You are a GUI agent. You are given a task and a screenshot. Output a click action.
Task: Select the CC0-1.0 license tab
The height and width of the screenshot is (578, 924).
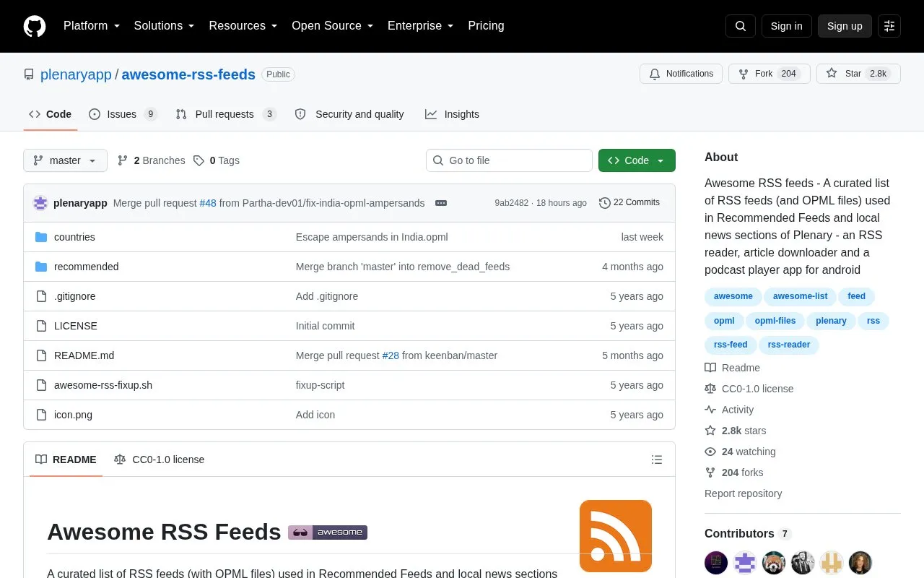[159, 460]
